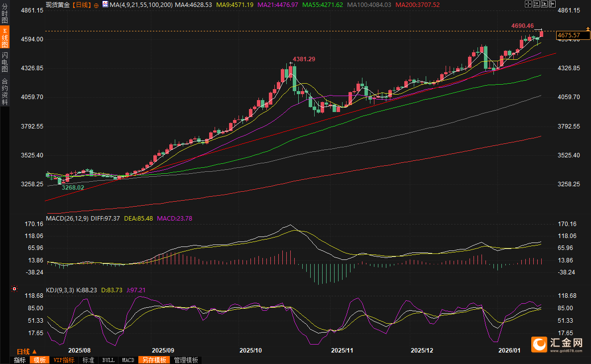Click the orange circle-plus icon beside 日线
Screen dimensions: 591x364
(x=96, y=5)
